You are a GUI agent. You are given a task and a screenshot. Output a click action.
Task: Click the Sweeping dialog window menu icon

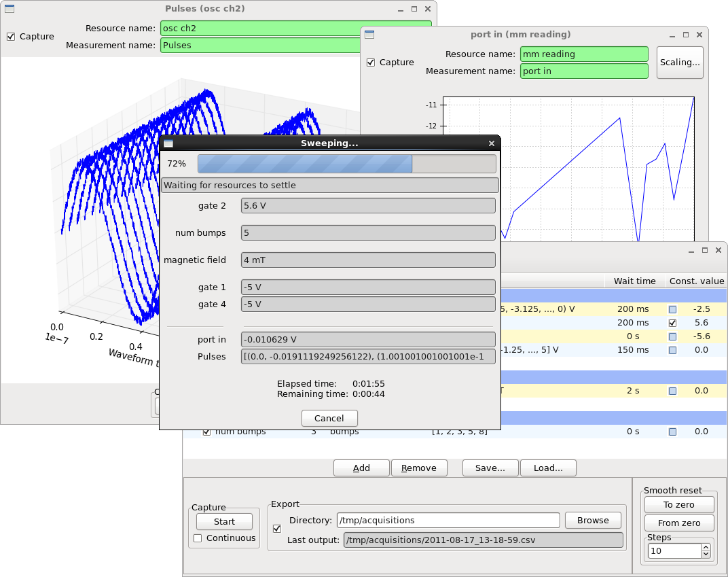tap(168, 143)
